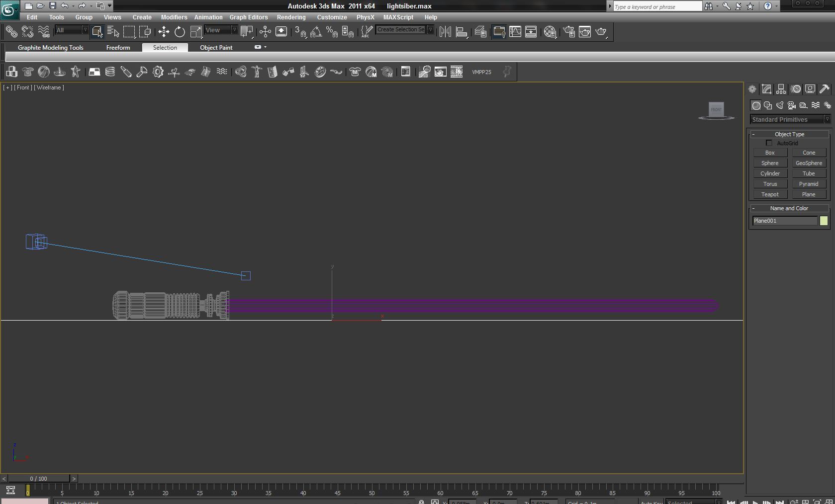Open the quick access toolbar customize arrow
This screenshot has width=835, height=504.
click(110, 6)
